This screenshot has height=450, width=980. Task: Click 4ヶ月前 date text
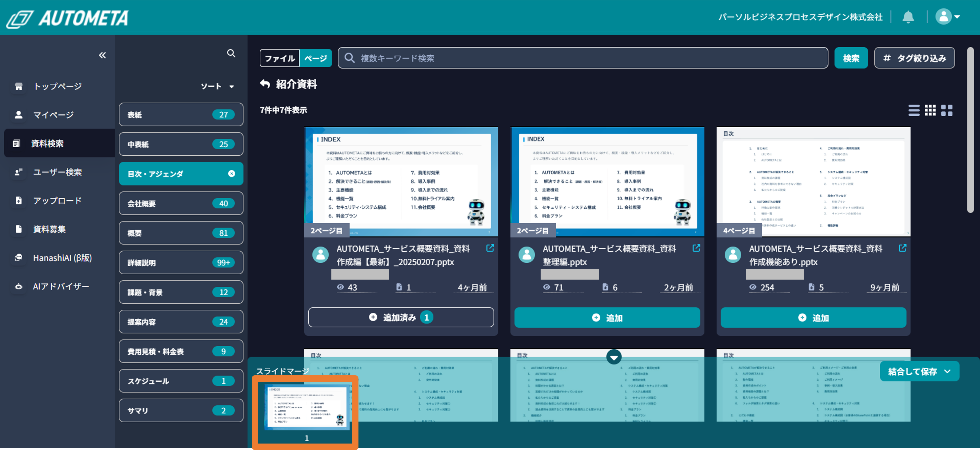coord(472,287)
